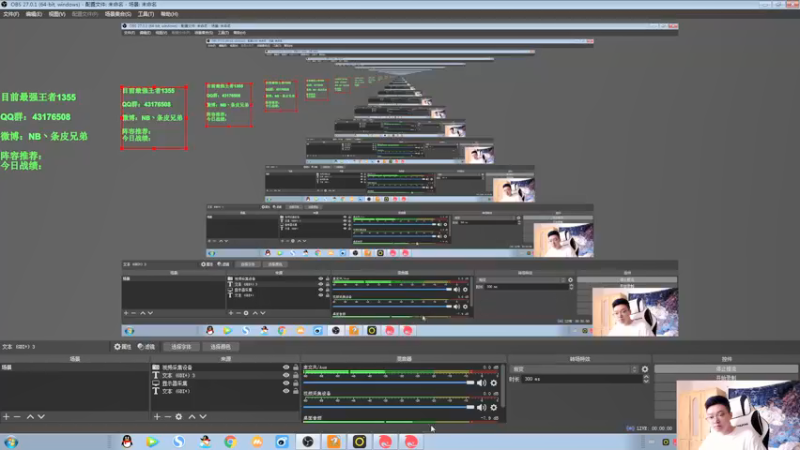Expand the 渐变 transition type dropdown
Screen dimensions: 800x450
(574, 369)
